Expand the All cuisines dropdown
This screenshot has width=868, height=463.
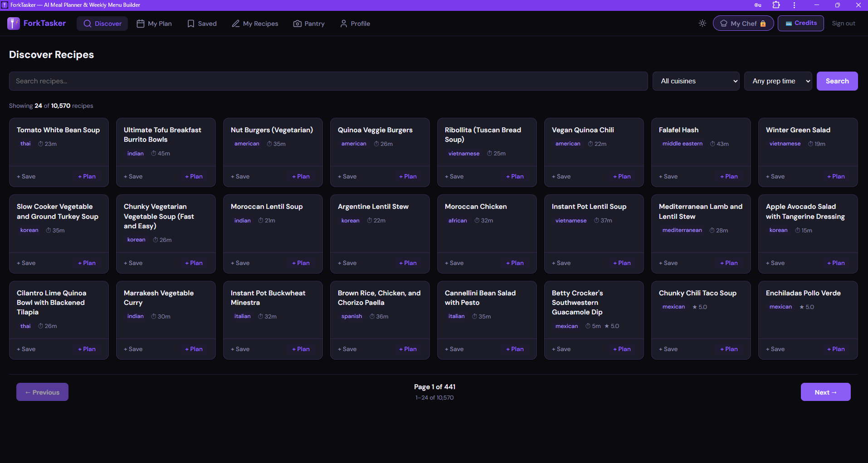[696, 81]
